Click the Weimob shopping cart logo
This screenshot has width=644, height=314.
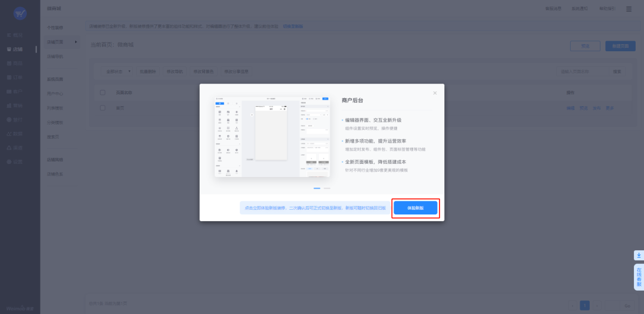coord(20,14)
